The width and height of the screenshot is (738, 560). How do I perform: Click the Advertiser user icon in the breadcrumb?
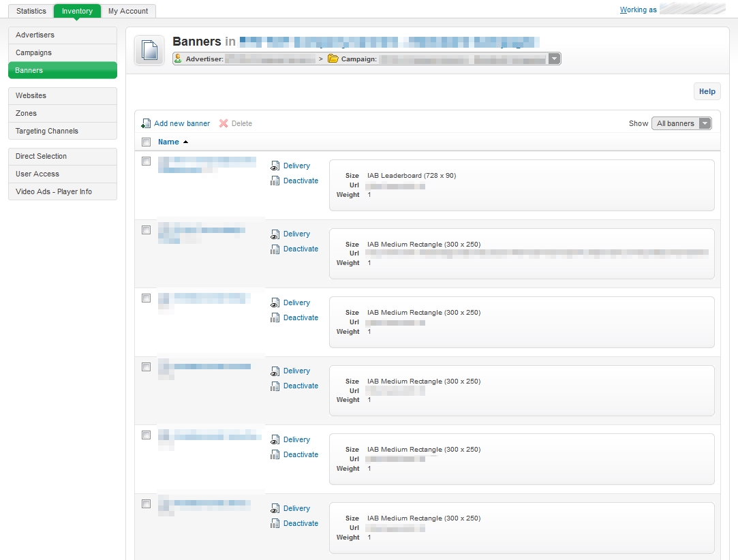[x=179, y=59]
